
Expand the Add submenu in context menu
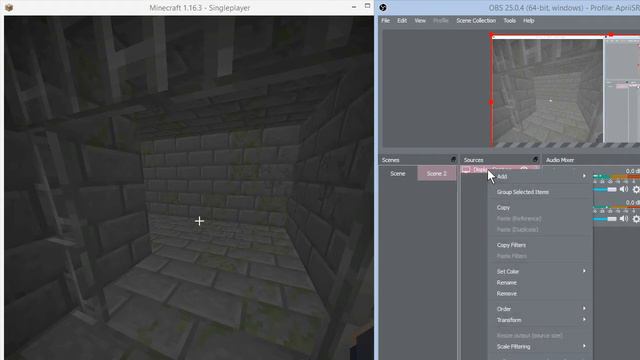540,176
